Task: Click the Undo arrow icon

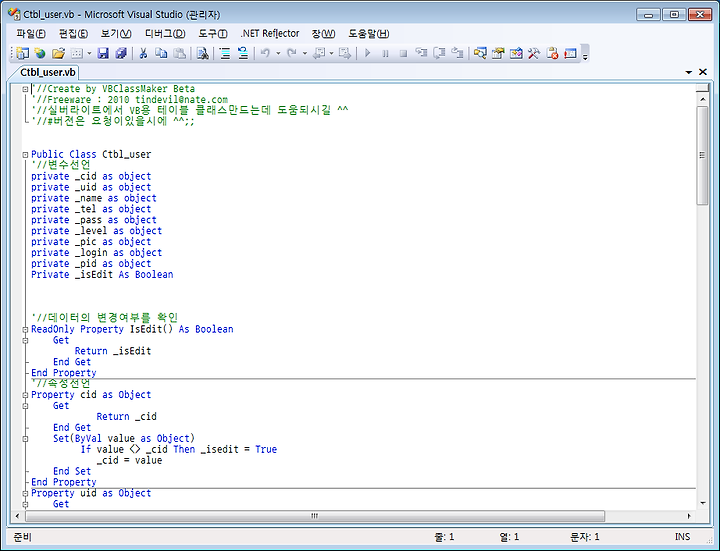Action: pos(265,53)
